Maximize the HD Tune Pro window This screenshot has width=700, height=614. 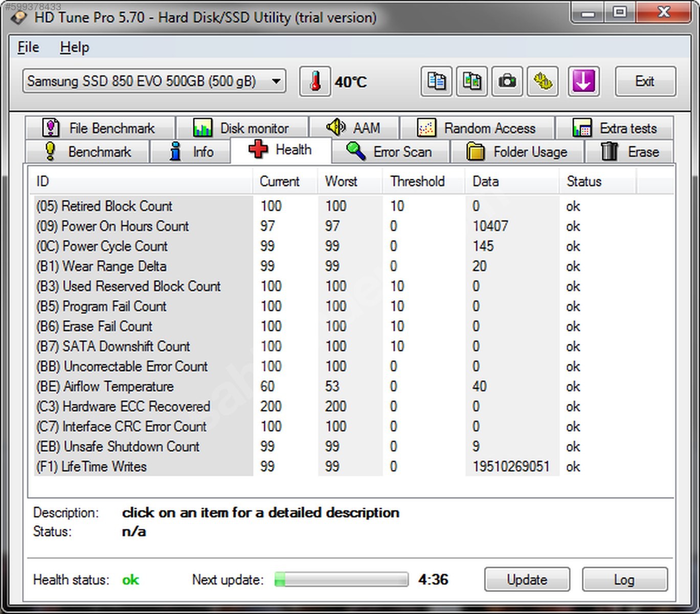click(619, 13)
